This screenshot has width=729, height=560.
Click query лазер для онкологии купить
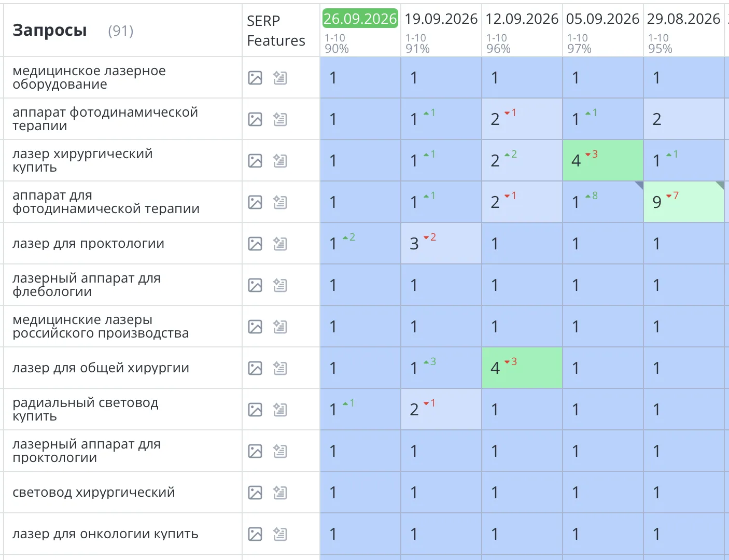[x=105, y=534]
